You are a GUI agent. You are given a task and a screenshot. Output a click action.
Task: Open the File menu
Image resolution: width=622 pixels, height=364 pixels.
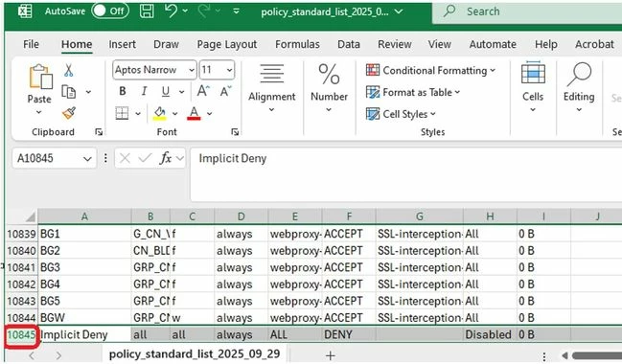point(31,44)
